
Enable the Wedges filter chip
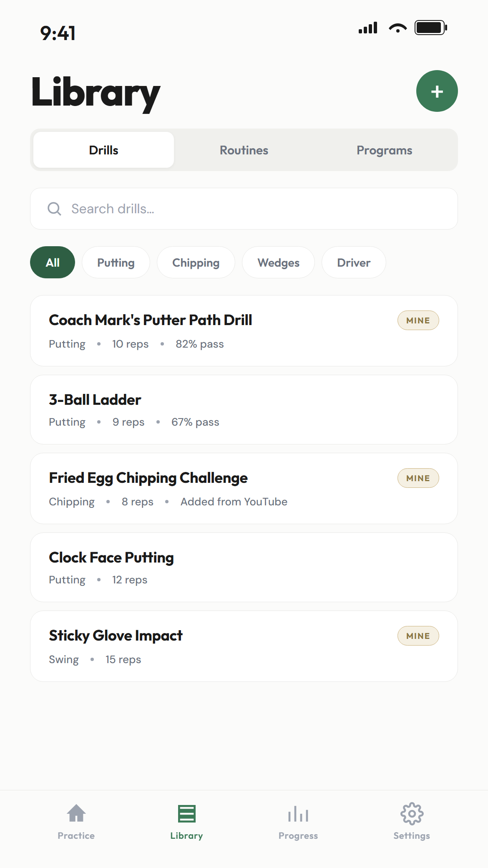click(278, 262)
